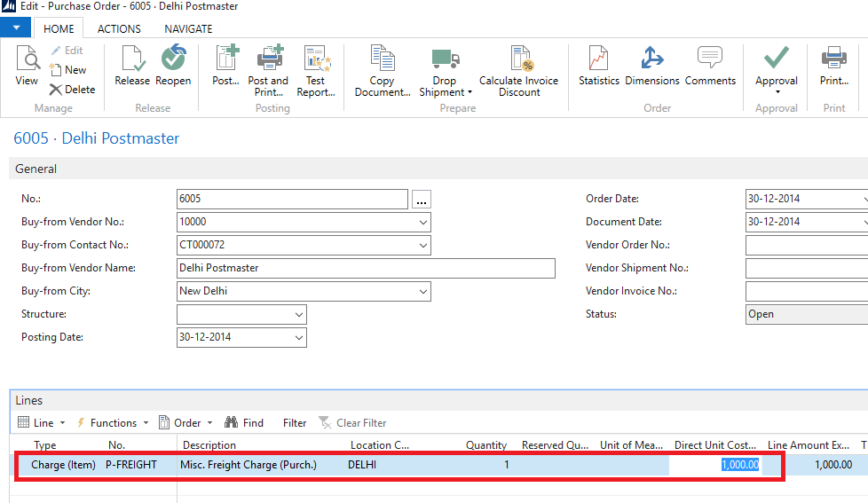868x503 pixels.
Task: Expand the Structure dropdown
Action: tap(299, 314)
